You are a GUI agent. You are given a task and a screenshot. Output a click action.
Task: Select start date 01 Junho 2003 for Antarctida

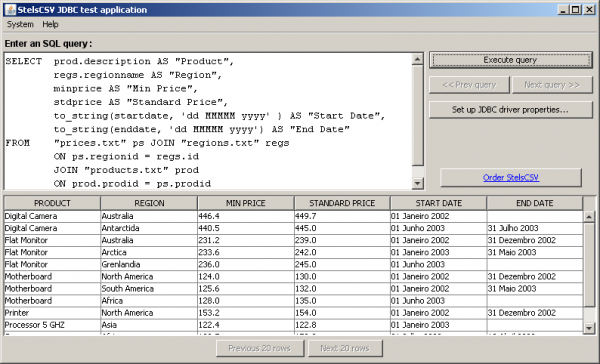click(439, 229)
